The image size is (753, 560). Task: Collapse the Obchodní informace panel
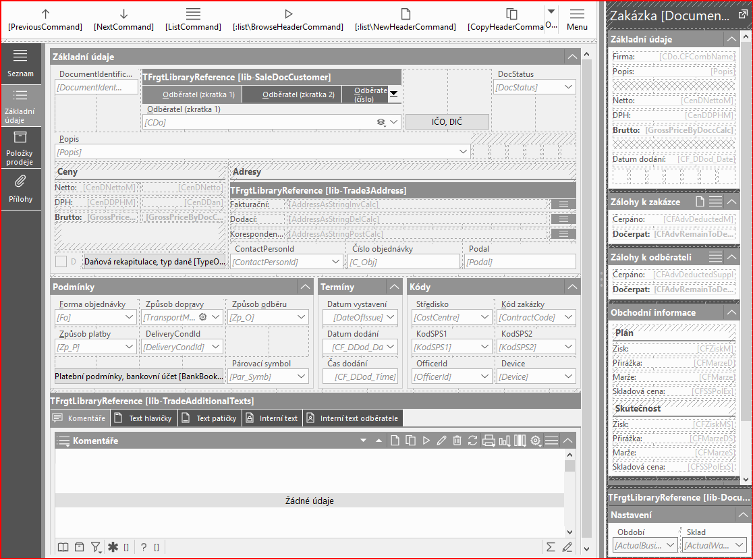pyautogui.click(x=730, y=313)
